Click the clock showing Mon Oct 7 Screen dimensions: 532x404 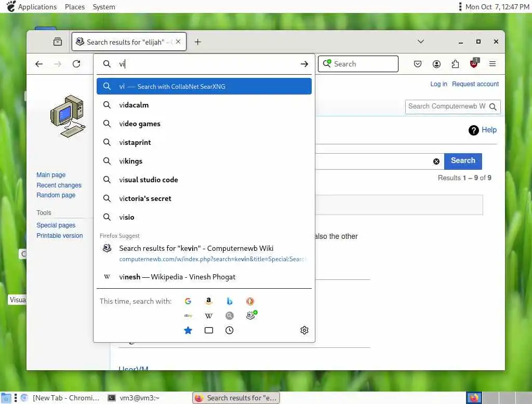point(497,7)
